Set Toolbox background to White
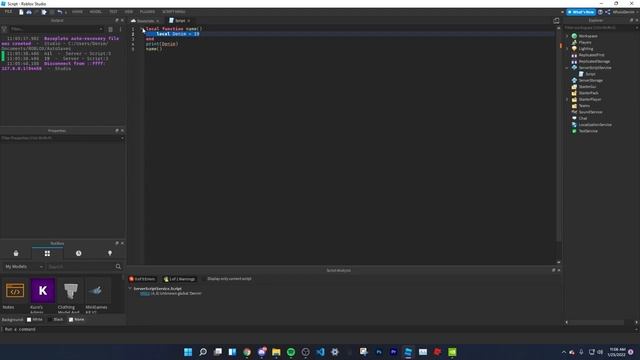This screenshot has width=640, height=360. [x=29, y=320]
